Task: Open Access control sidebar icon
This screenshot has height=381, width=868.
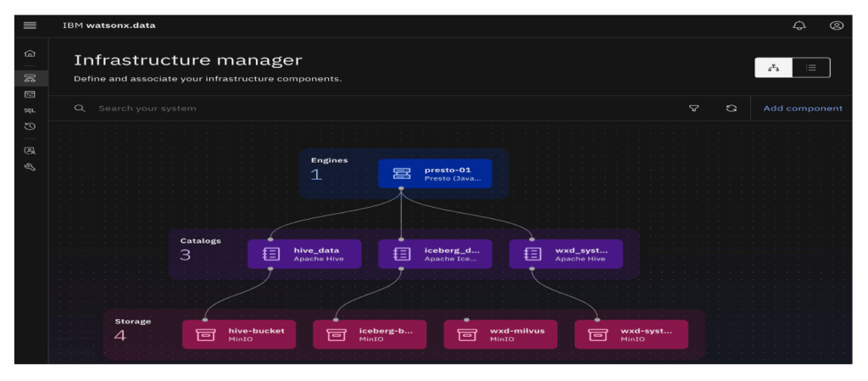Action: click(30, 150)
